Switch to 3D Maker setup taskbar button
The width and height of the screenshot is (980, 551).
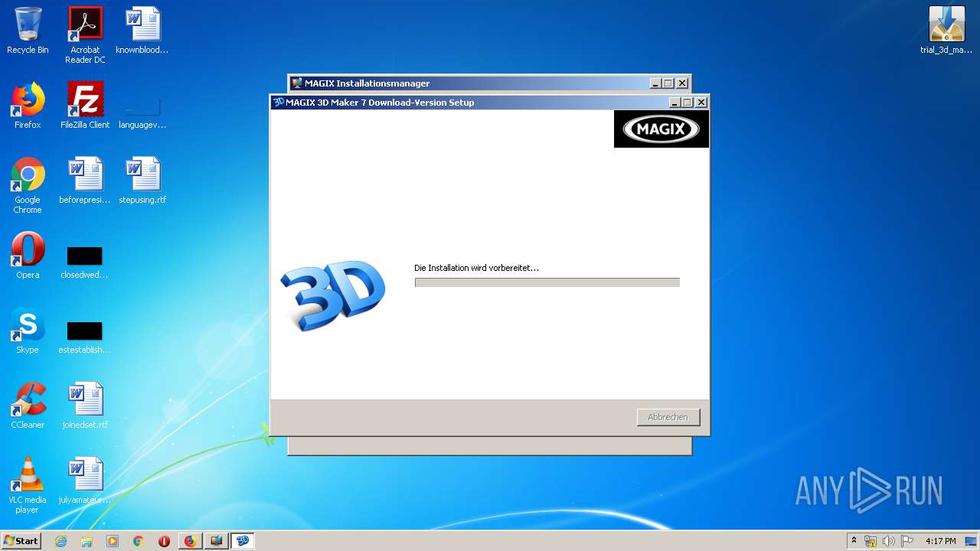pos(243,541)
